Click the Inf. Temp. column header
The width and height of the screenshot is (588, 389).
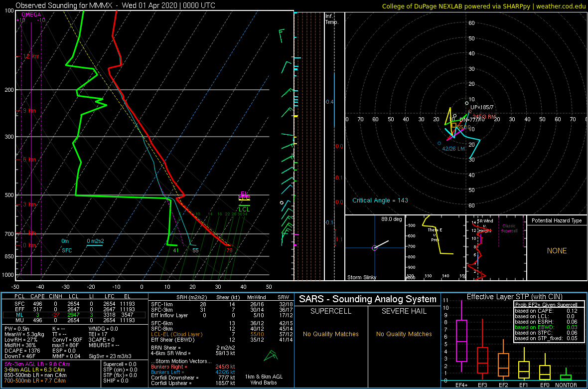332,19
